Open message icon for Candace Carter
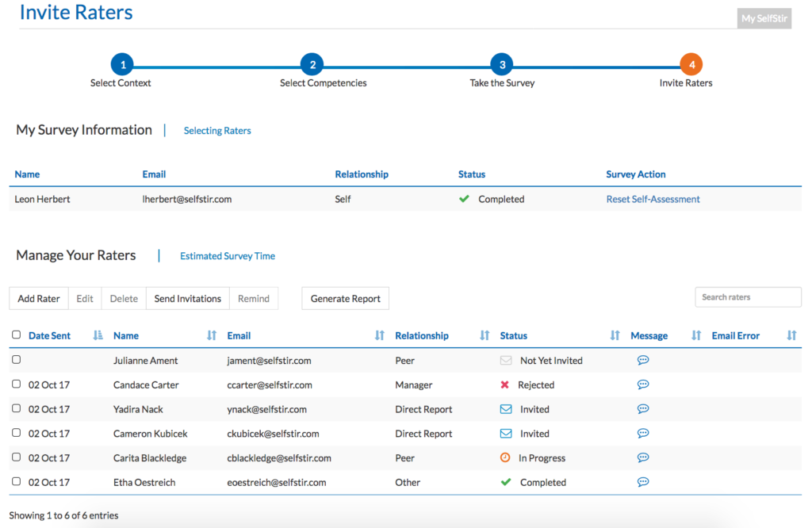 (x=643, y=385)
